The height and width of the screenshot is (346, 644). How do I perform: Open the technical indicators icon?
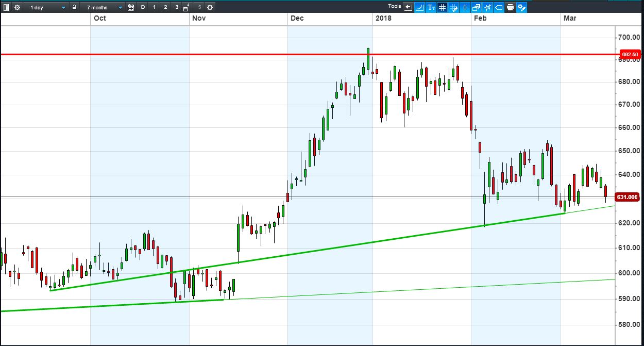tap(488, 7)
